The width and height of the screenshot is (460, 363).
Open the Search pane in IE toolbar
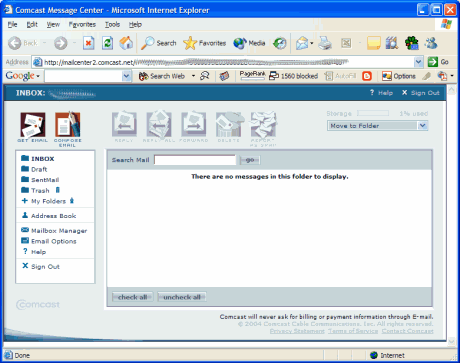pos(159,43)
